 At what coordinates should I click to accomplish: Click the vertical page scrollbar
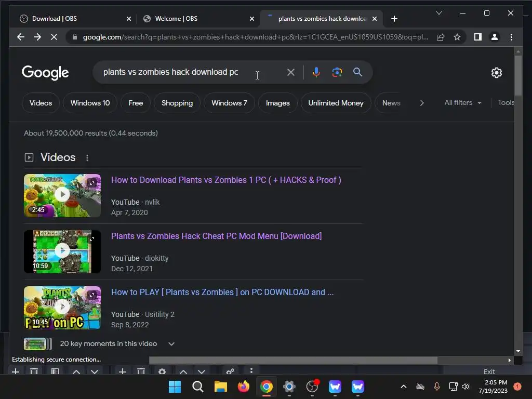point(518,75)
